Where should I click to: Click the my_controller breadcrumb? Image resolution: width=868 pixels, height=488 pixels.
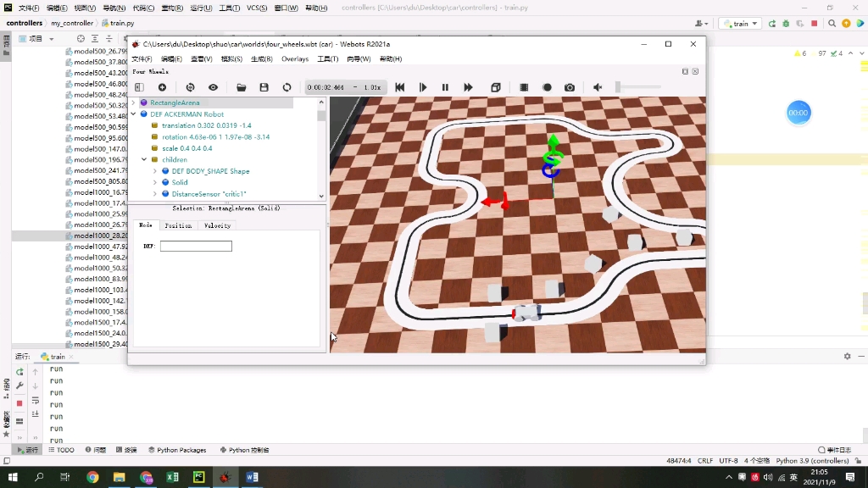click(72, 23)
